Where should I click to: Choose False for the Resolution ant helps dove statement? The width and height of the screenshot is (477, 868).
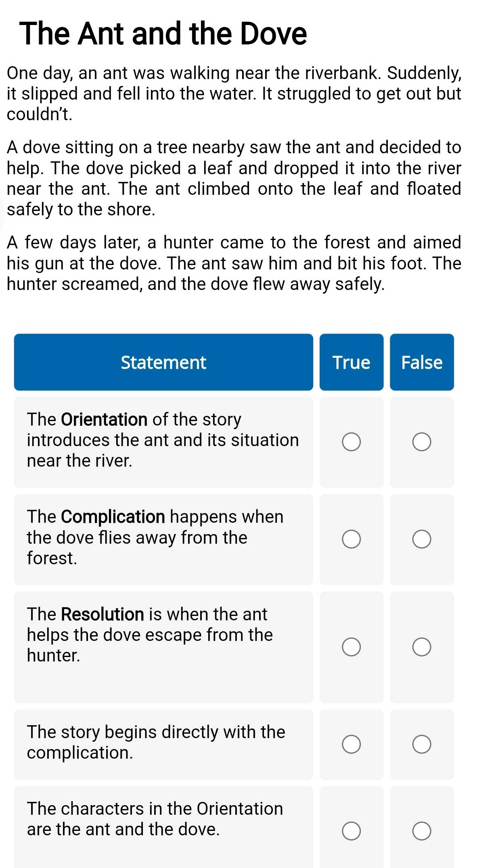point(422,647)
